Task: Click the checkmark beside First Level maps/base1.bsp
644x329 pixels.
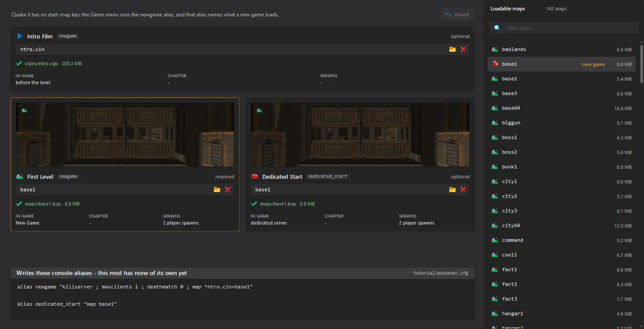Action: click(x=19, y=204)
